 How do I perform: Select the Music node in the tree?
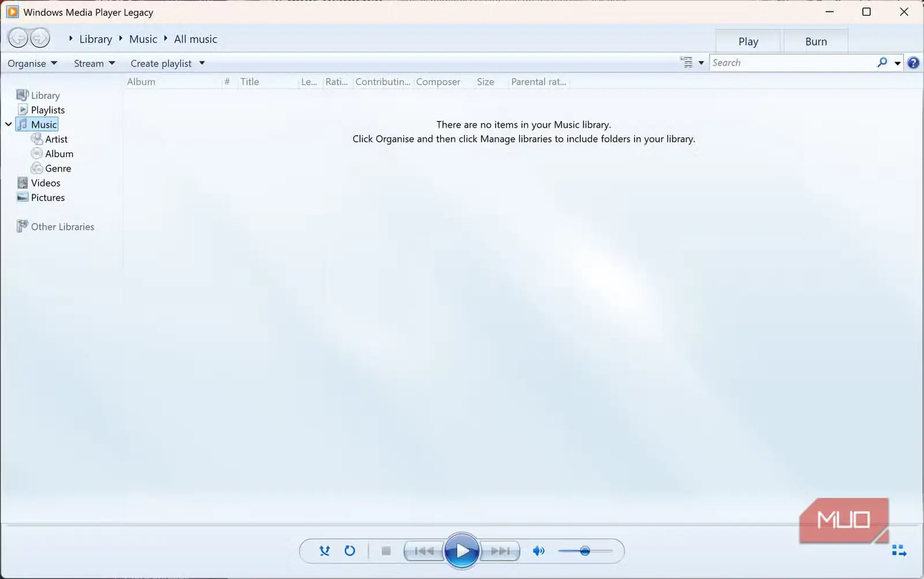[x=38, y=124]
